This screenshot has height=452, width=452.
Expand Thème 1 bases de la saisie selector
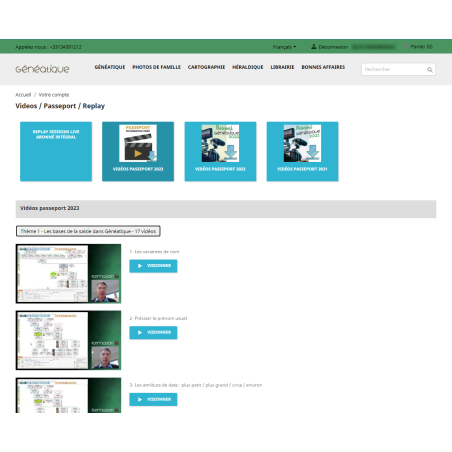click(88, 231)
